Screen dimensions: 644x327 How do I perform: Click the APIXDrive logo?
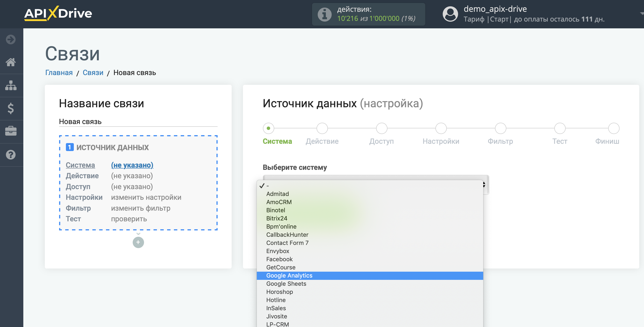coord(58,14)
